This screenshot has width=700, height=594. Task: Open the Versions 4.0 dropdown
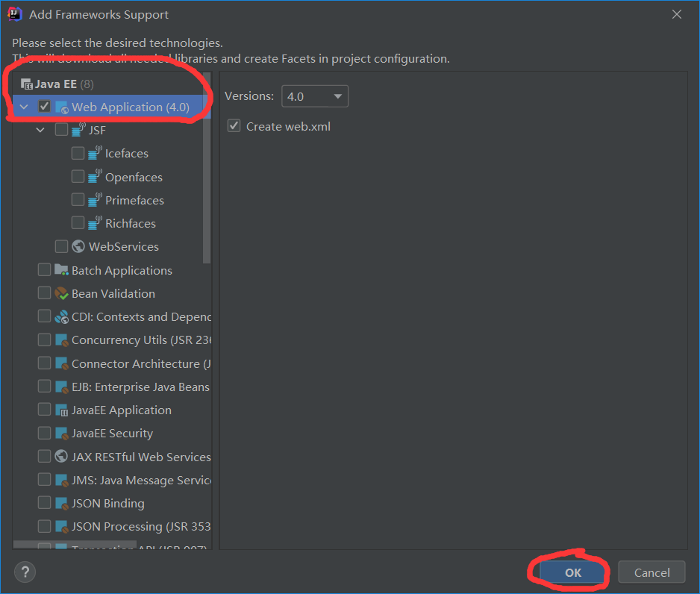coord(315,96)
